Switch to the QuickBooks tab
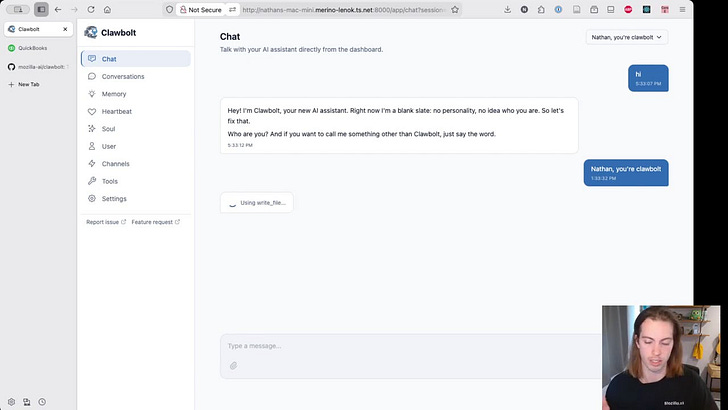728x410 pixels. [38, 48]
